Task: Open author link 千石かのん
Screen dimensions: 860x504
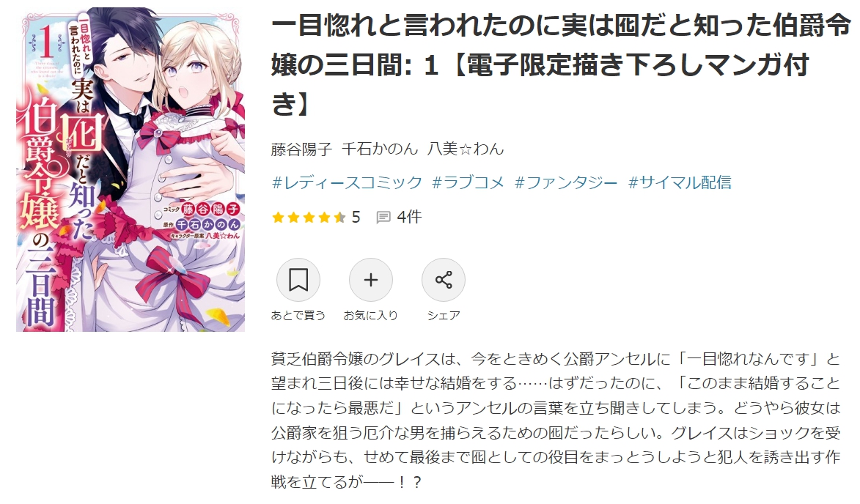Action: 380,149
